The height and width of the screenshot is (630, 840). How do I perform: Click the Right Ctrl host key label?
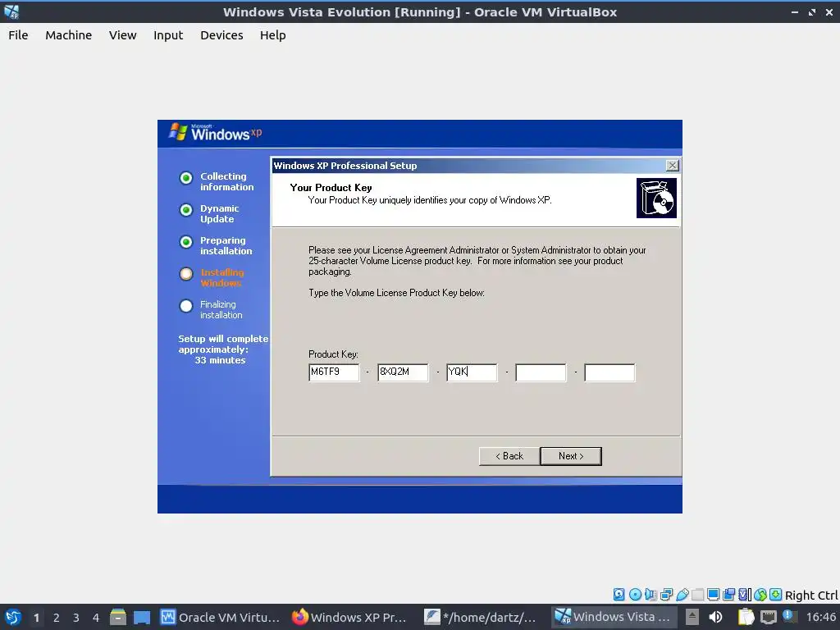click(x=810, y=596)
